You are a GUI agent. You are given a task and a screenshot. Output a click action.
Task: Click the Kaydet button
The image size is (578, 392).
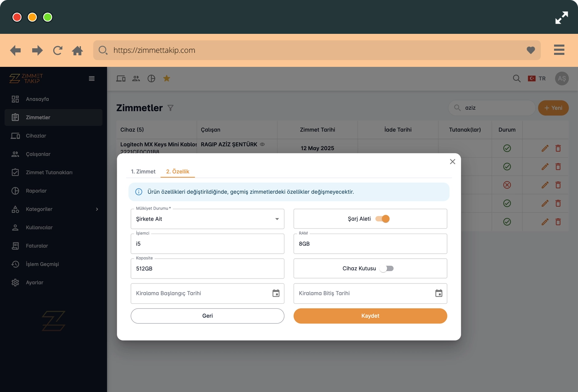click(x=370, y=316)
